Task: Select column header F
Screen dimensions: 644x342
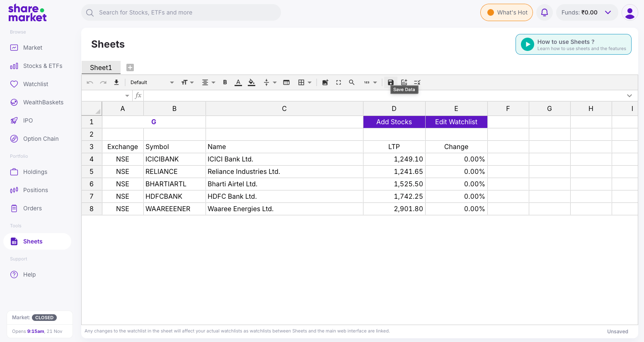Action: coord(508,108)
